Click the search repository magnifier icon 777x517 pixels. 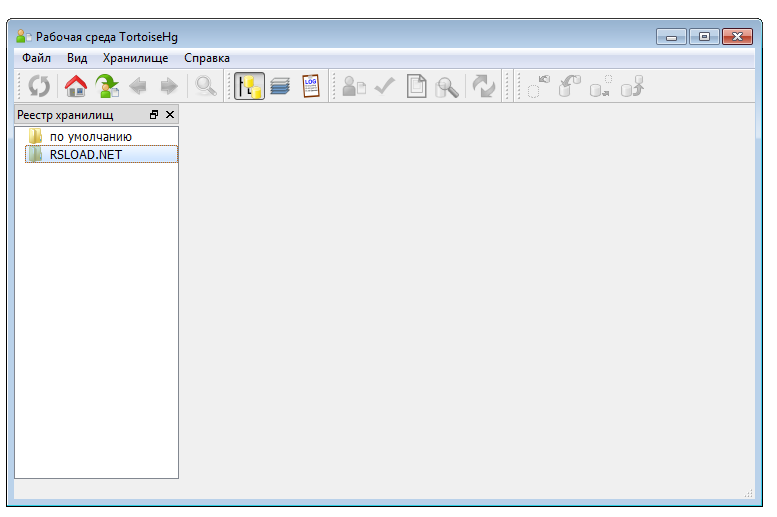pyautogui.click(x=446, y=87)
